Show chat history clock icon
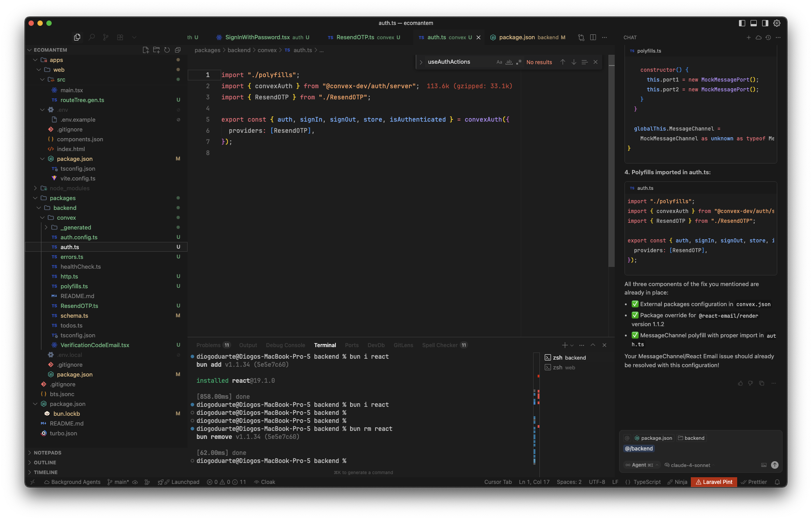The image size is (812, 520). [768, 37]
